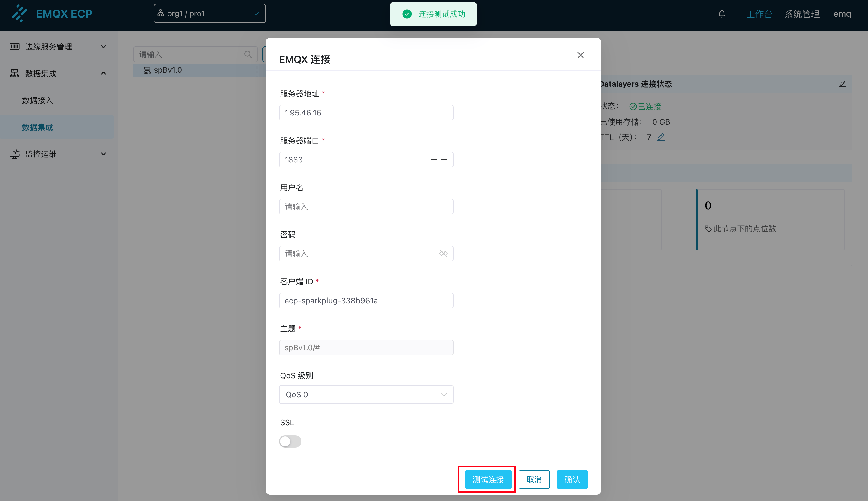Edit the TTL days pencil icon

(661, 137)
